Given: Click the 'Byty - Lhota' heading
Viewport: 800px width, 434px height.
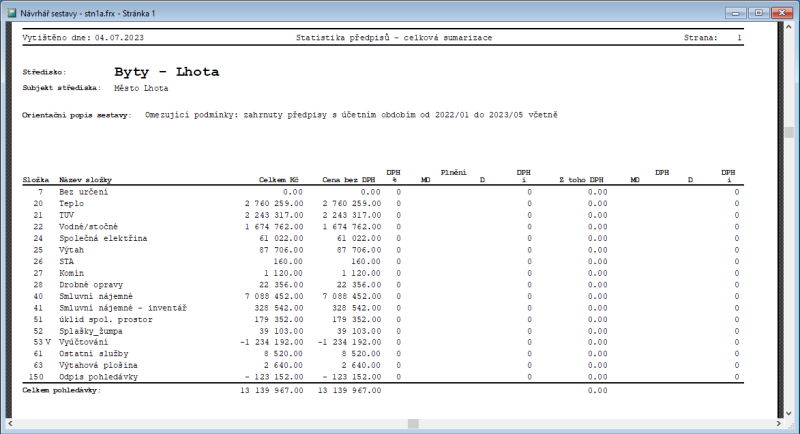Looking at the screenshot, I should coord(166,72).
